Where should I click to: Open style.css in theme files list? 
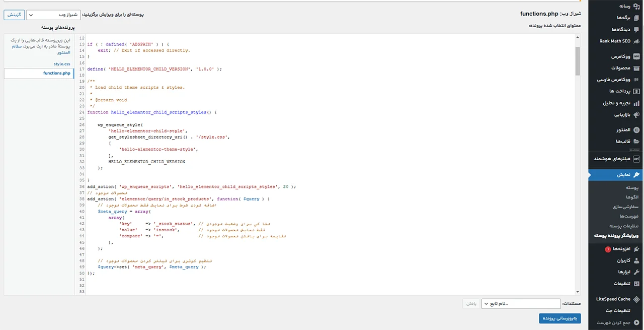click(62, 64)
